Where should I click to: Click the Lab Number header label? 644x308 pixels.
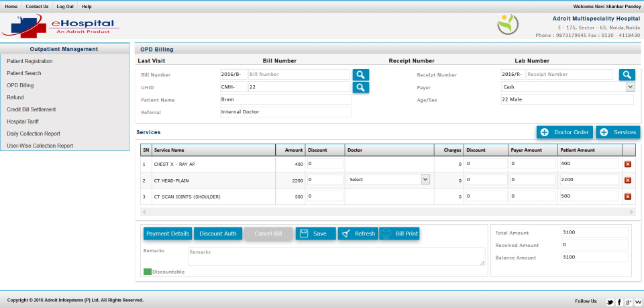point(532,61)
